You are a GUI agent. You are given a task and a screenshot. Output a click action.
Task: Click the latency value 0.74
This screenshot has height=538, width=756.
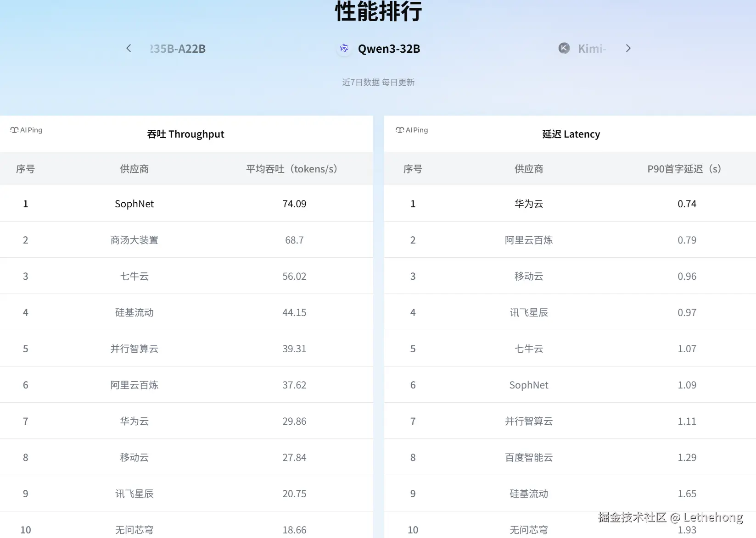(687, 204)
